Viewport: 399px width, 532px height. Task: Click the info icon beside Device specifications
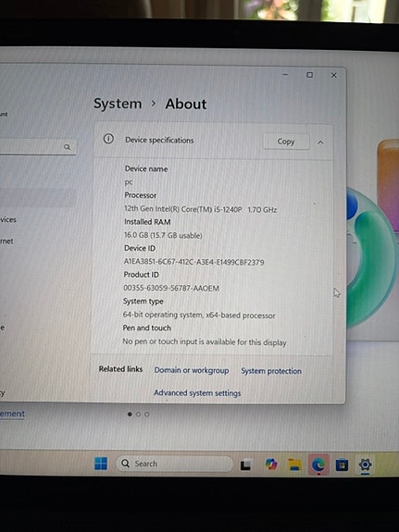108,139
